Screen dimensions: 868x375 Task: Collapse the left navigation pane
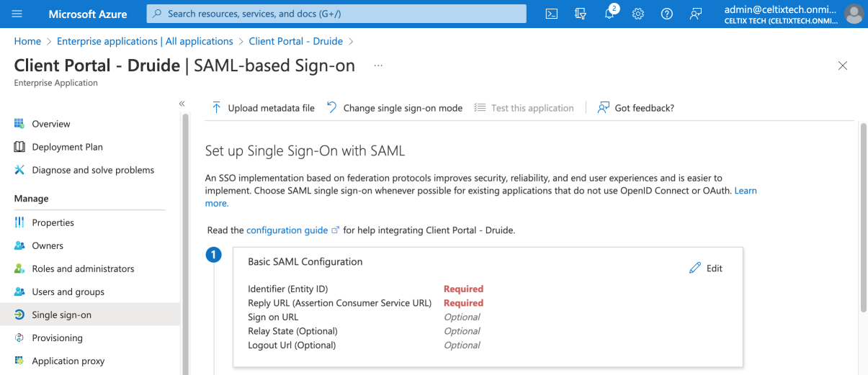point(182,104)
